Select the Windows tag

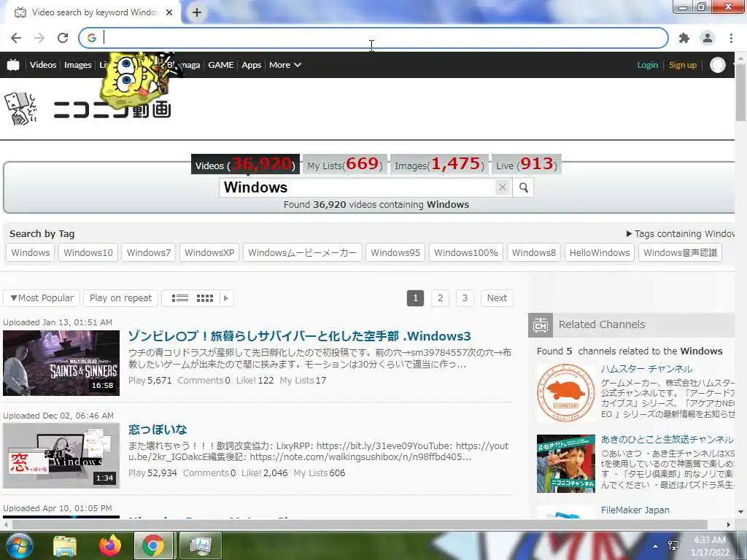pos(31,253)
